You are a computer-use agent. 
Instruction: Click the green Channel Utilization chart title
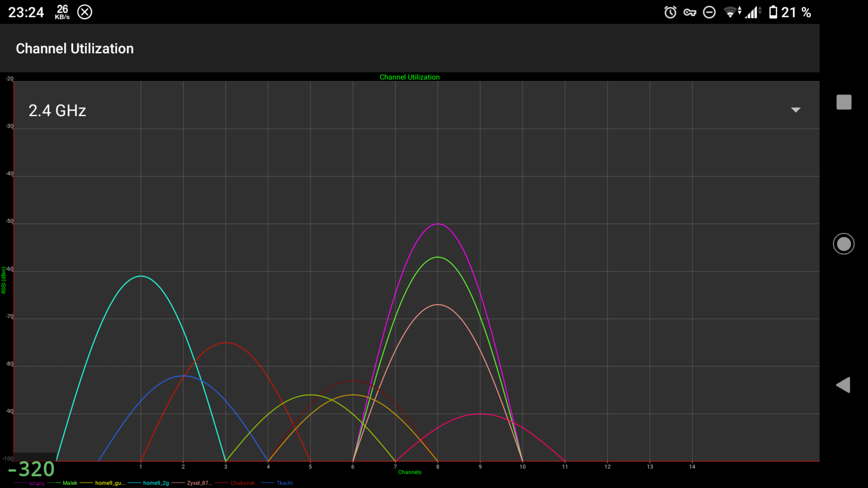[409, 77]
